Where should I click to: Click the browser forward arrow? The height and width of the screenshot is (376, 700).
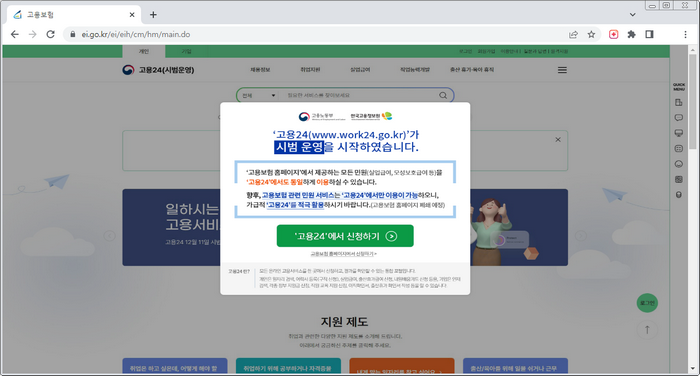33,34
